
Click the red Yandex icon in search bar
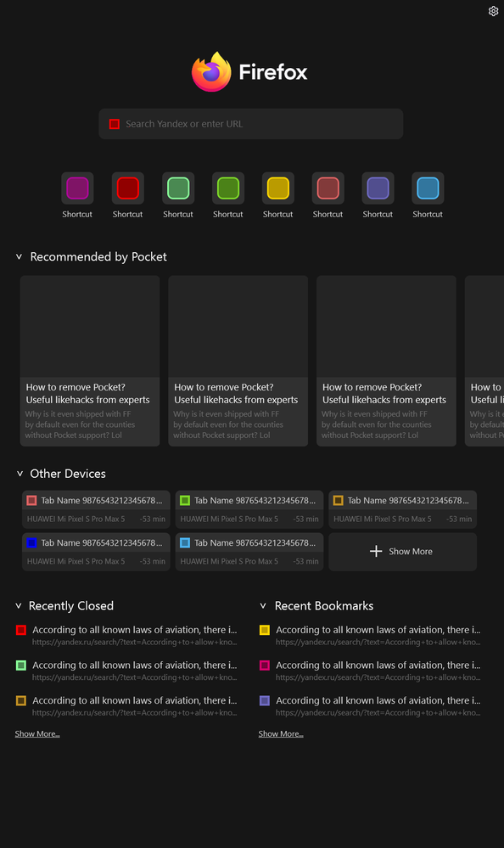point(114,124)
